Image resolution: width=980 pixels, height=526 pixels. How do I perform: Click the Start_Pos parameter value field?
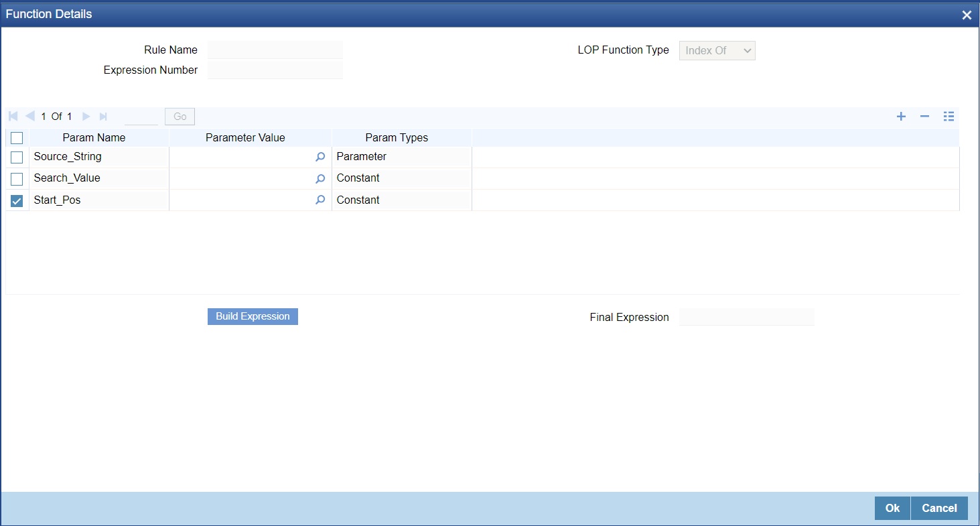[242, 200]
